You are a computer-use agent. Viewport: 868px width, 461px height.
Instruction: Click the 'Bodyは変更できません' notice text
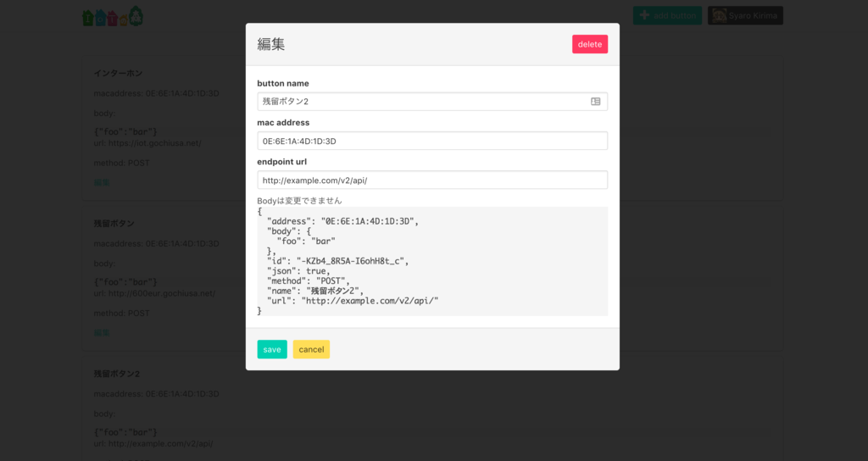click(x=299, y=200)
